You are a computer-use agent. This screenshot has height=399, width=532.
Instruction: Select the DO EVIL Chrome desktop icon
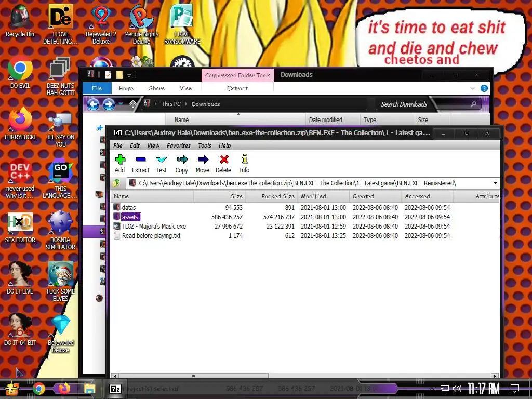20,73
